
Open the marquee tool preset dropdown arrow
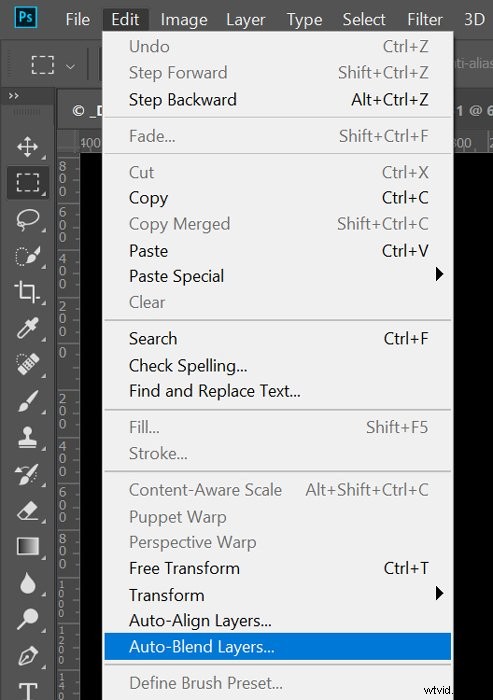pyautogui.click(x=70, y=67)
